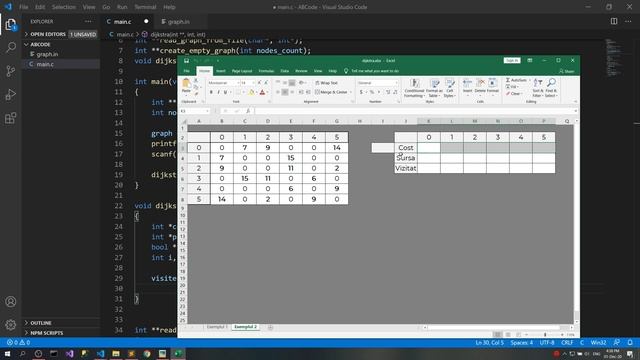Open the AutoSum dropdown in Excel
The width and height of the screenshot is (640, 360).
529,80
